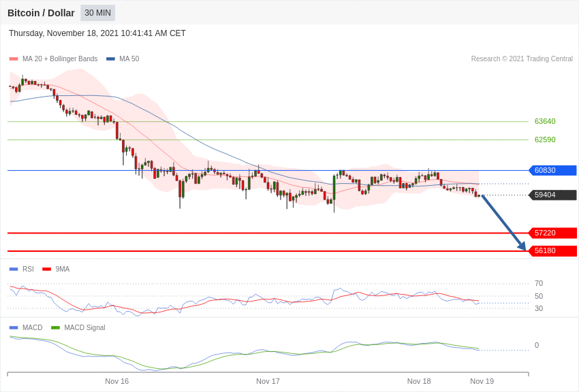
Task: Click the MACD Signal green legend swatch
Action: [55, 327]
